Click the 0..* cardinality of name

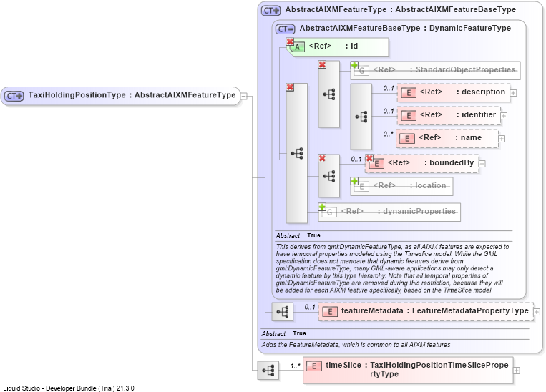pos(389,134)
